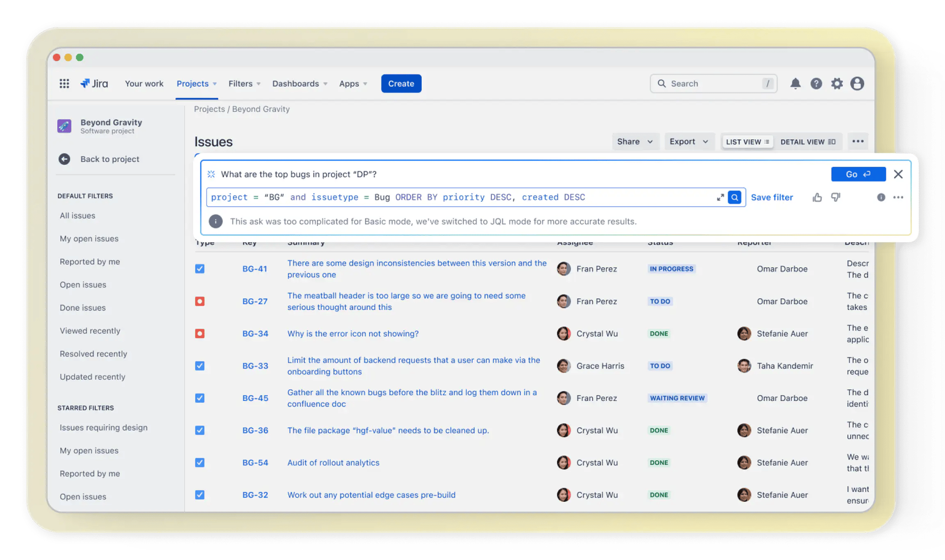The height and width of the screenshot is (560, 945).
Task: Select the Done issues filter
Action: tap(82, 308)
